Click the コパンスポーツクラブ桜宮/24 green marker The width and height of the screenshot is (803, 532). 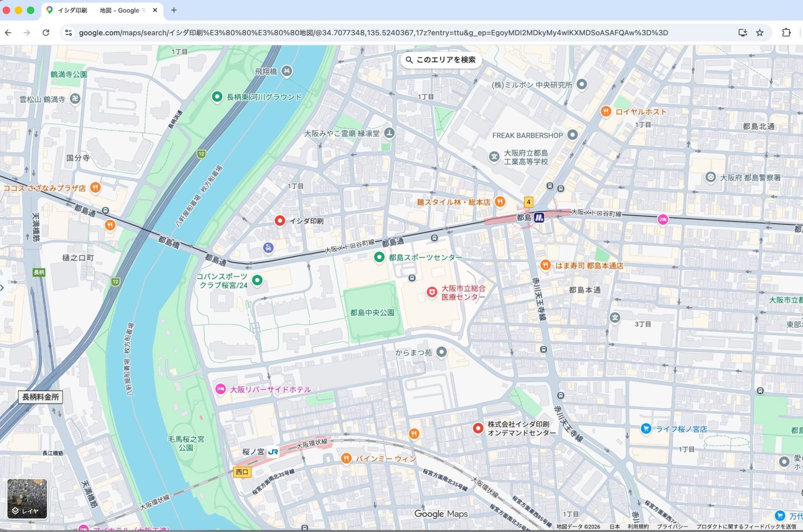click(x=257, y=280)
